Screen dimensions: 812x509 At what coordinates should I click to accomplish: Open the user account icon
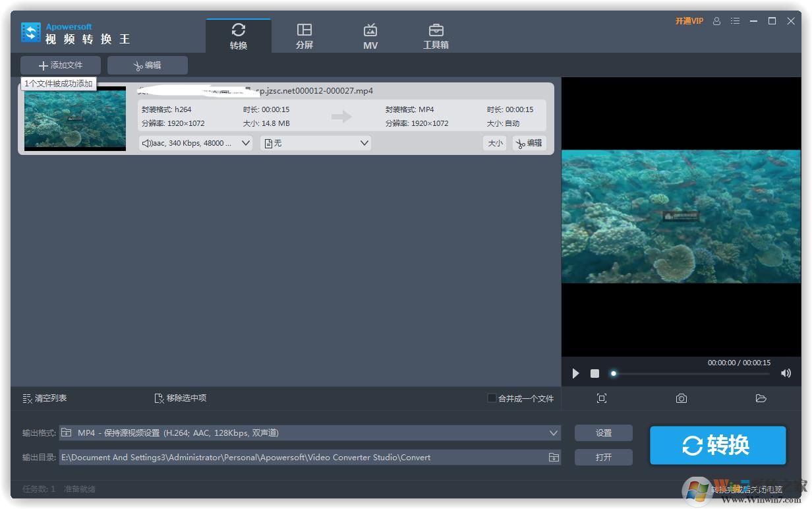point(716,21)
